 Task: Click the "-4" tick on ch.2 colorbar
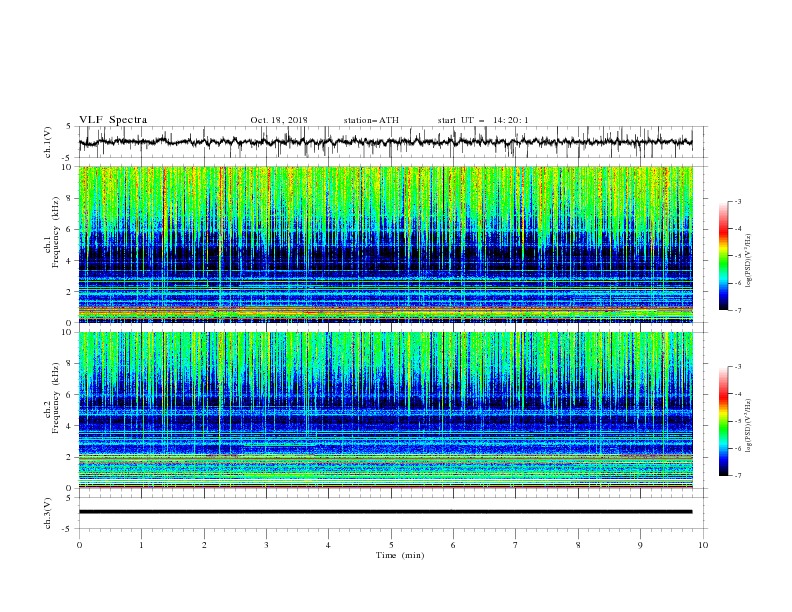click(x=737, y=394)
